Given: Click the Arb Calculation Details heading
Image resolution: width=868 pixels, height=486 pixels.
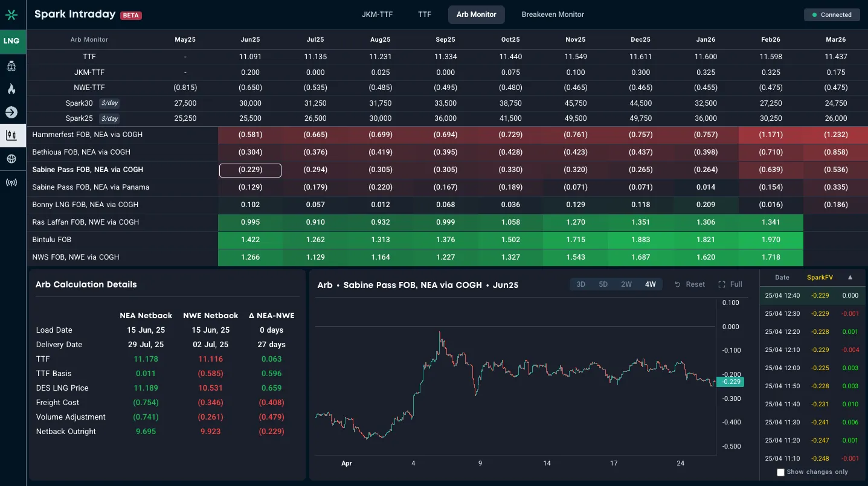Looking at the screenshot, I should 86,284.
